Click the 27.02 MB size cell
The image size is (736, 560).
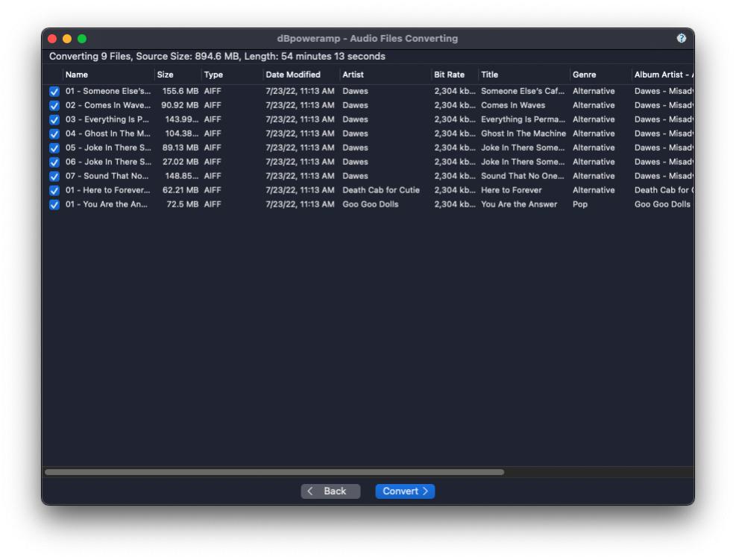[x=180, y=162]
